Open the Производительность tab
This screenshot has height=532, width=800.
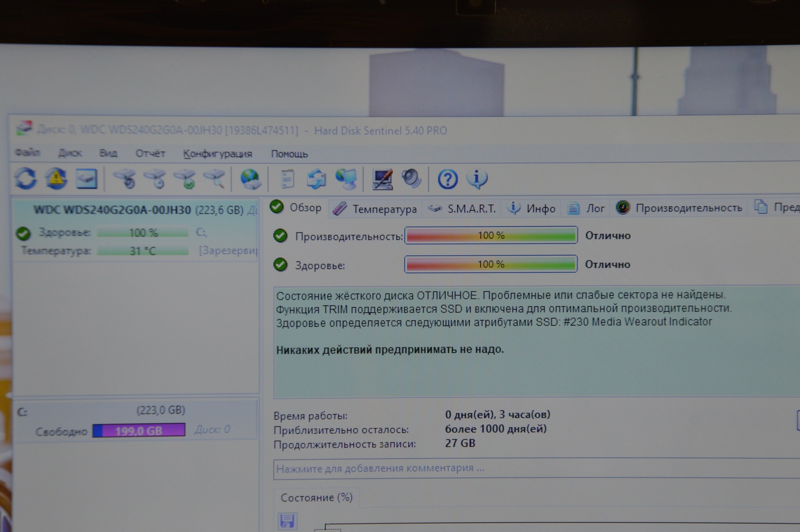coord(679,208)
